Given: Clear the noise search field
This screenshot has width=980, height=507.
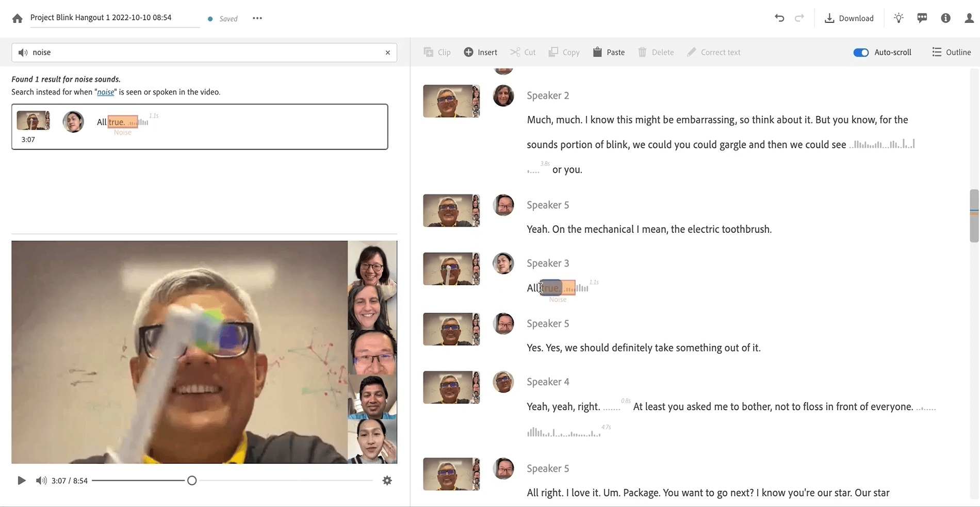Looking at the screenshot, I should (x=387, y=53).
